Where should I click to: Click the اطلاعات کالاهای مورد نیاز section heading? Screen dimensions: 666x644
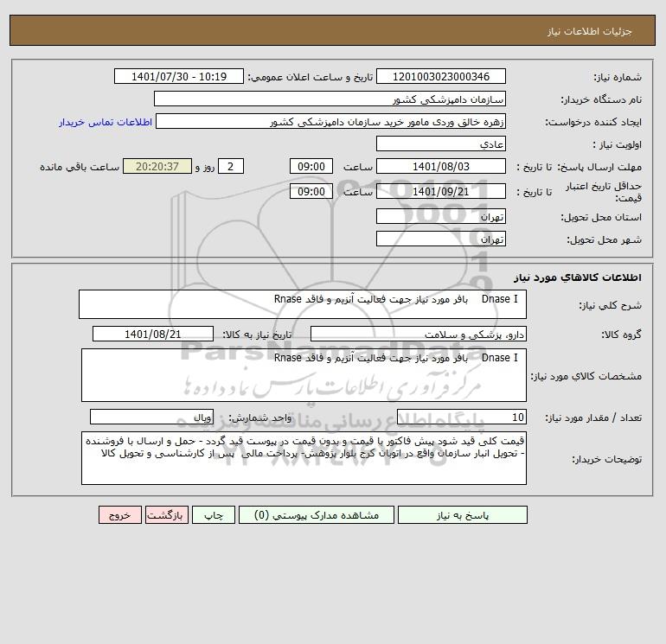click(x=578, y=277)
